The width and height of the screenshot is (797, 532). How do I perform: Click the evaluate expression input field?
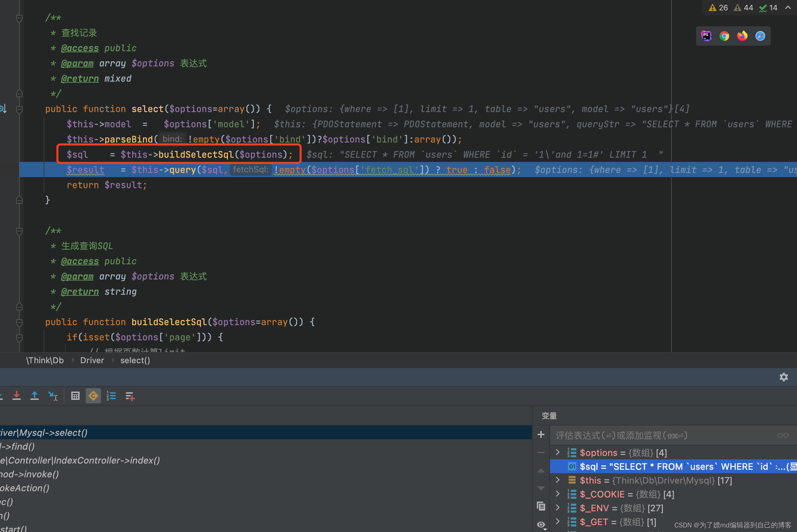657,435
